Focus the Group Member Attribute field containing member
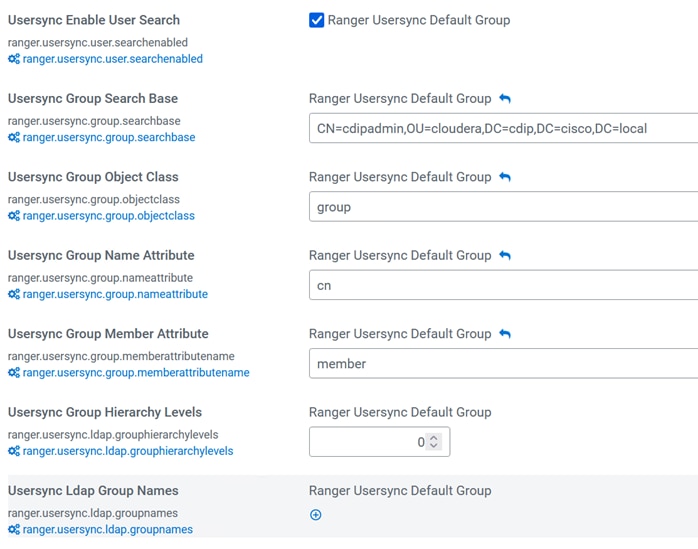The width and height of the screenshot is (698, 549). pos(503,363)
